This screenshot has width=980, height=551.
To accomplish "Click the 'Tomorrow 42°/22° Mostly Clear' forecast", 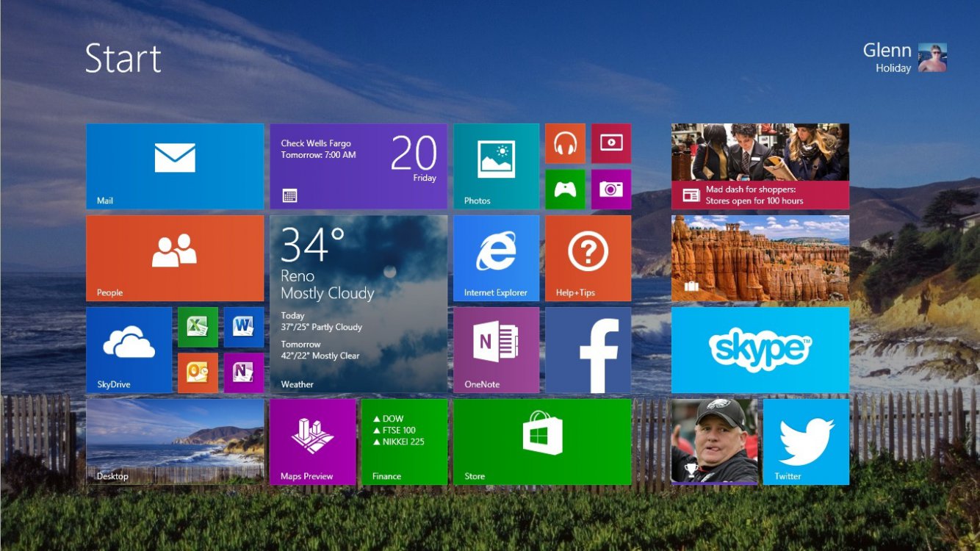I will click(x=320, y=350).
